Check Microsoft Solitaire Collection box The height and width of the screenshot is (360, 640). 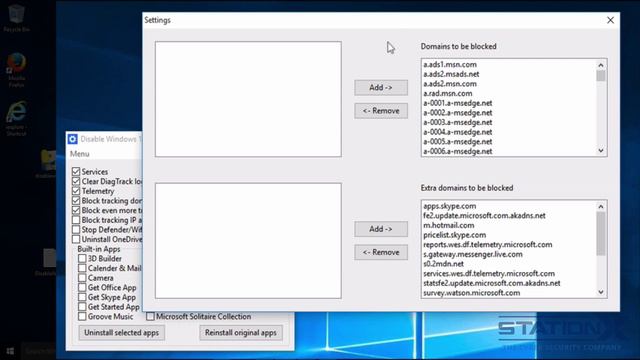(x=151, y=316)
